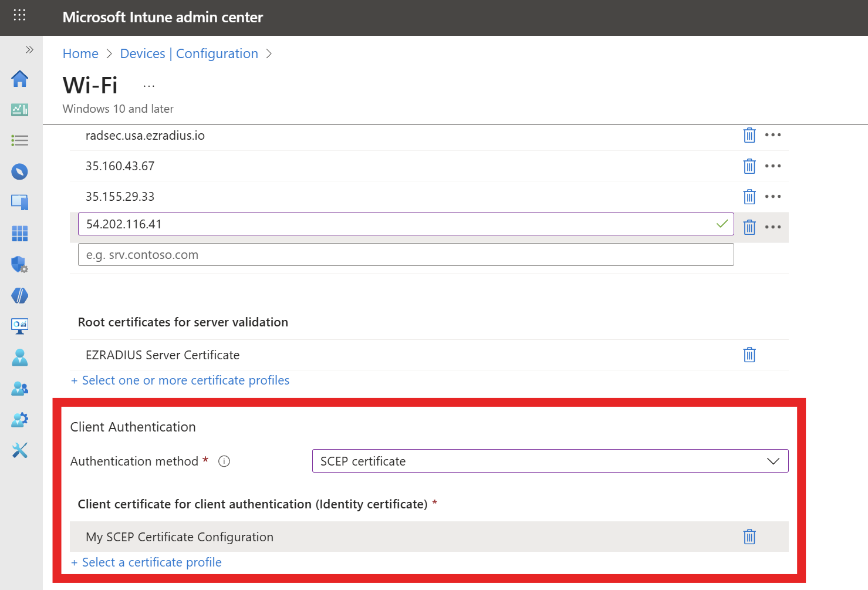The width and height of the screenshot is (868, 590).
Task: Open more options for 35.155.29.33
Action: (773, 197)
